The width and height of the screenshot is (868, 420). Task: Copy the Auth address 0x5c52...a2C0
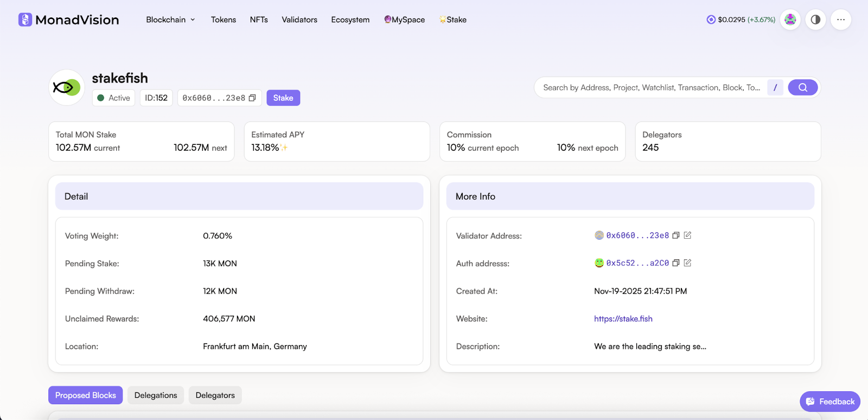676,263
